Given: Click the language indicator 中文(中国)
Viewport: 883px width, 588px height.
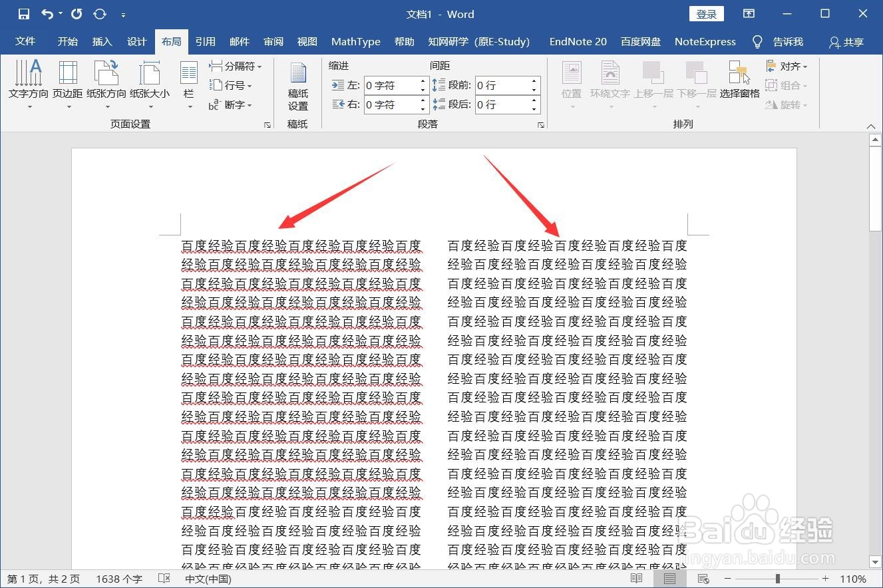Looking at the screenshot, I should 208,579.
